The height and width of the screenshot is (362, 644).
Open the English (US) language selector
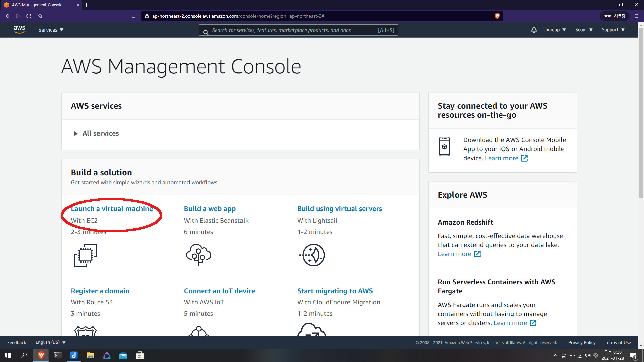(50, 342)
